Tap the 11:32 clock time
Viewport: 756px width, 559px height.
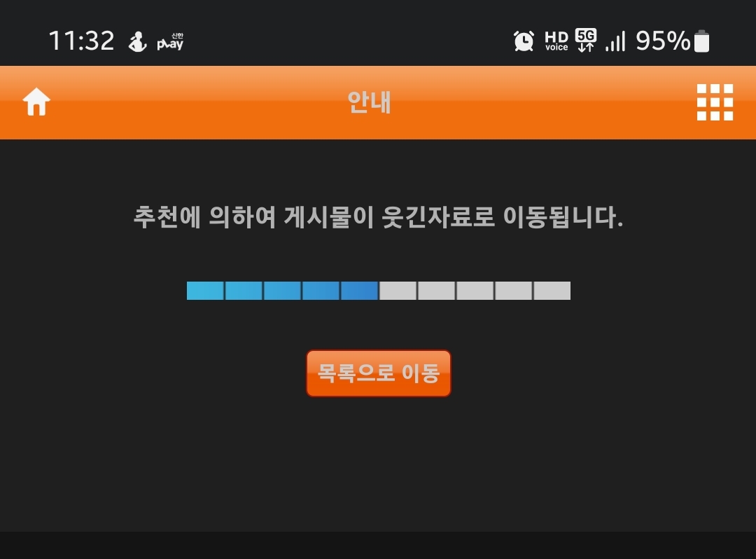click(x=81, y=41)
